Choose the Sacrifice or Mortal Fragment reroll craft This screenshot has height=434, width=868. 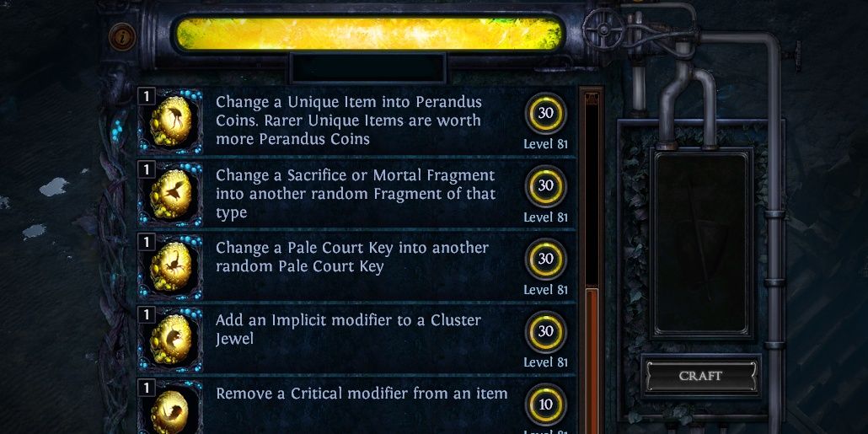356,194
